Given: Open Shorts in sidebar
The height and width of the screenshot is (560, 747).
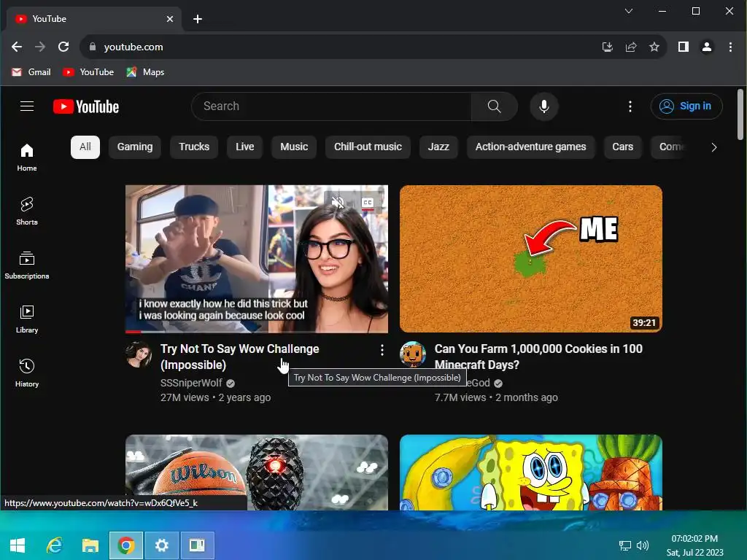Looking at the screenshot, I should pyautogui.click(x=27, y=211).
